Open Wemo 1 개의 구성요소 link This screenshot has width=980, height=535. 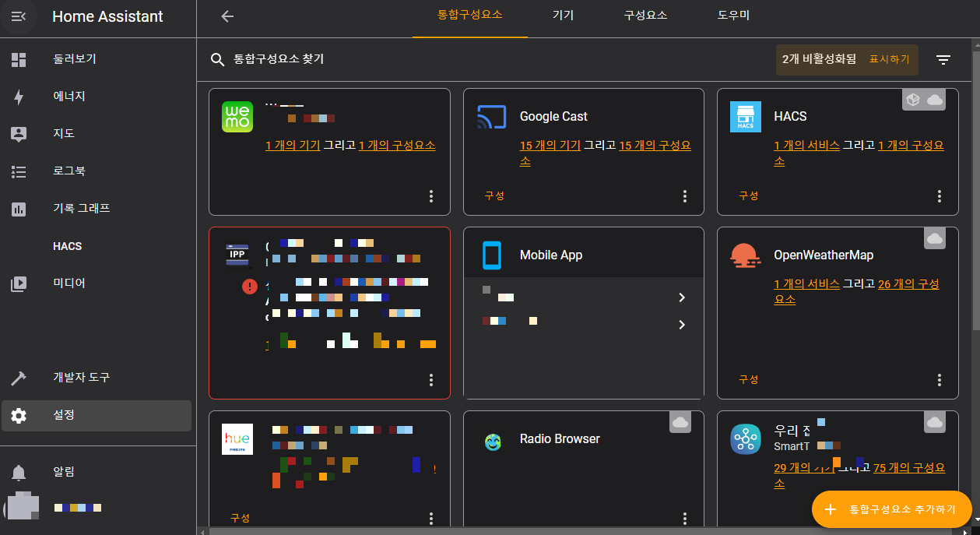(x=397, y=146)
